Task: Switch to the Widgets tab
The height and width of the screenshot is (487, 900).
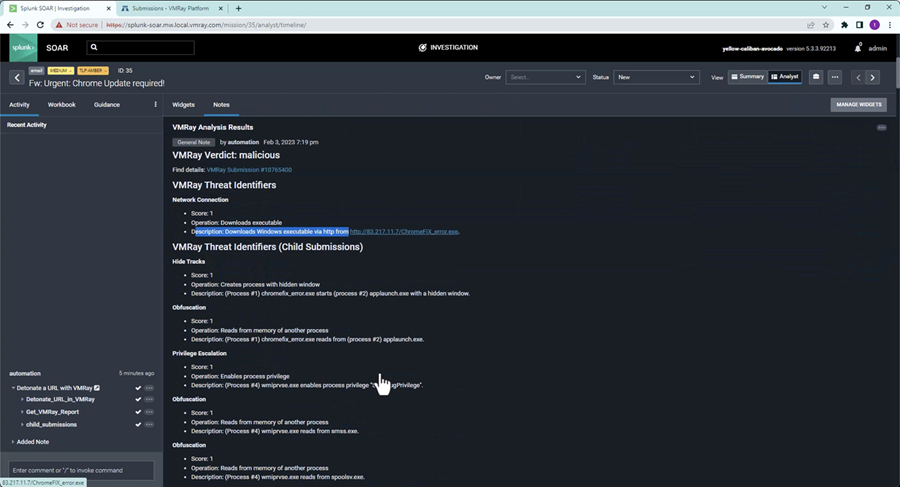Action: pyautogui.click(x=183, y=105)
